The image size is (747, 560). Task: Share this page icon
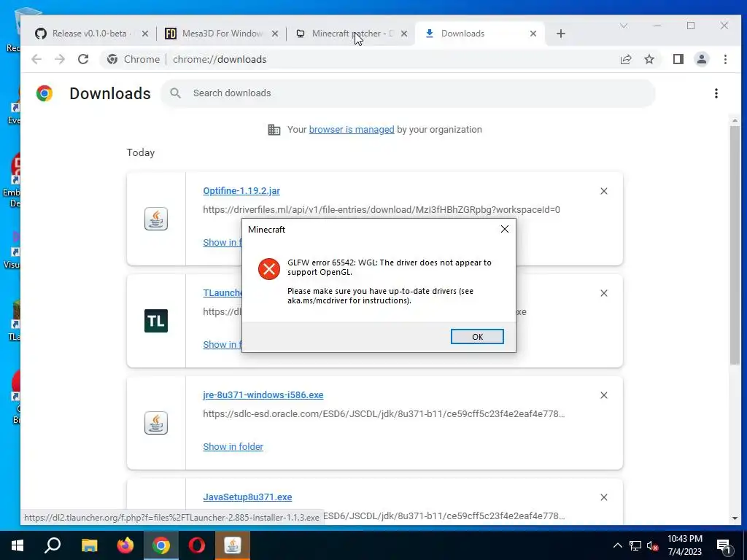[626, 59]
